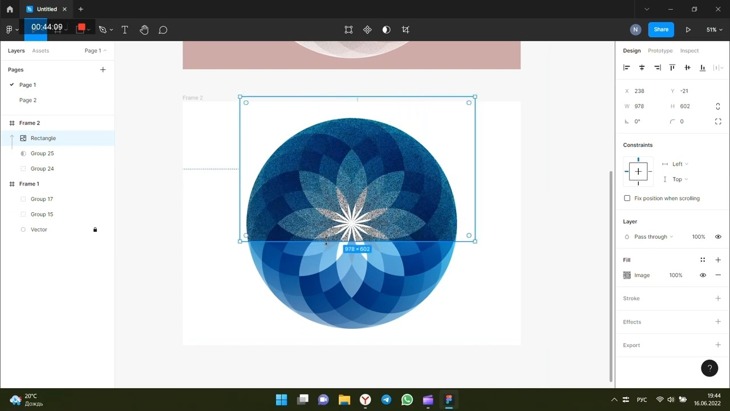
Task: Open the help question mark button
Action: (x=709, y=368)
